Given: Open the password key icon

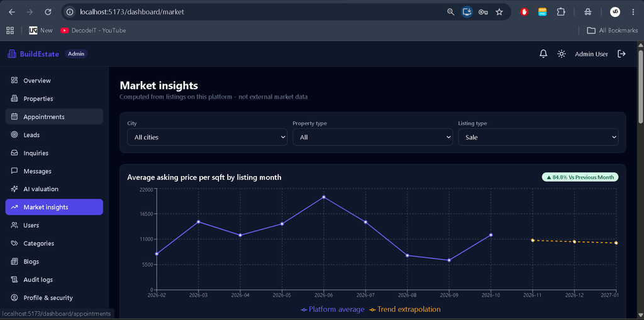Looking at the screenshot, I should click(483, 12).
